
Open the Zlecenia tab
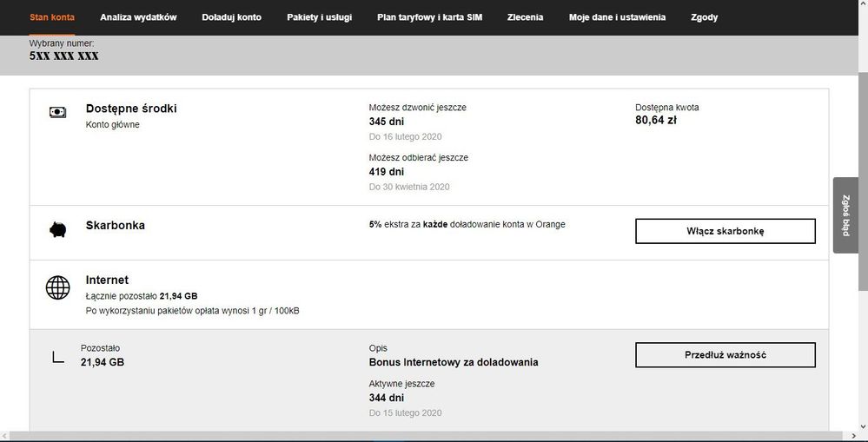pos(525,17)
